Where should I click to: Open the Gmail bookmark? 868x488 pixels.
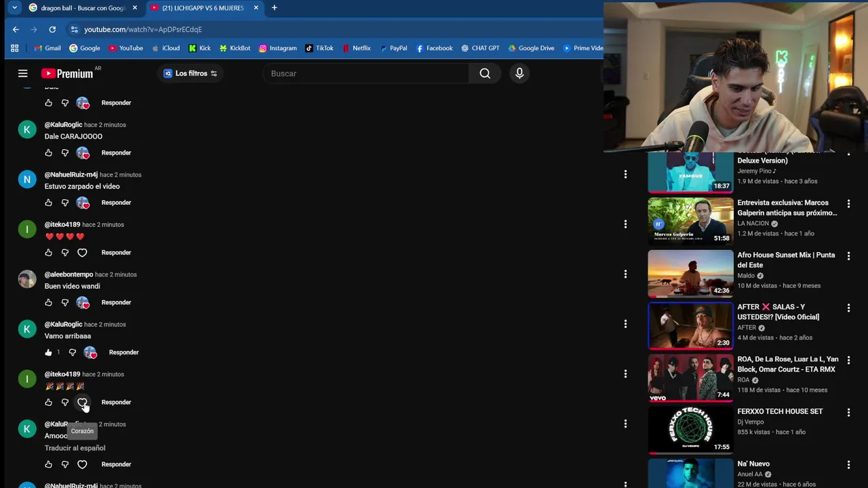click(47, 48)
